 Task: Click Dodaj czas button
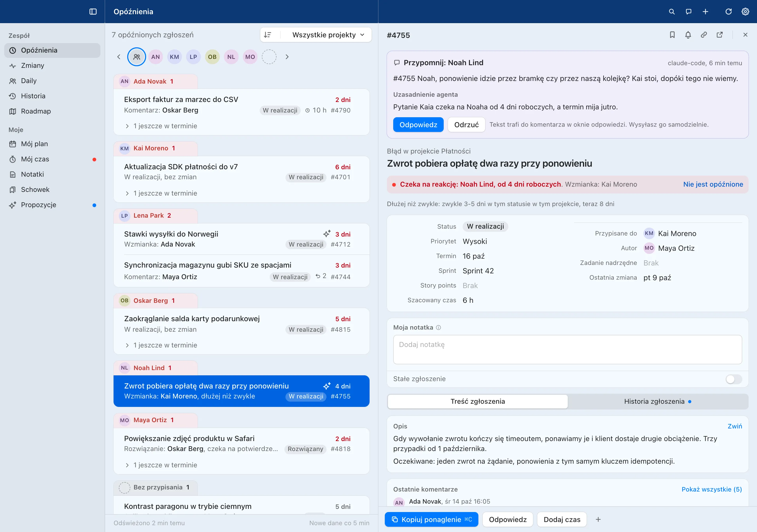tap(562, 519)
